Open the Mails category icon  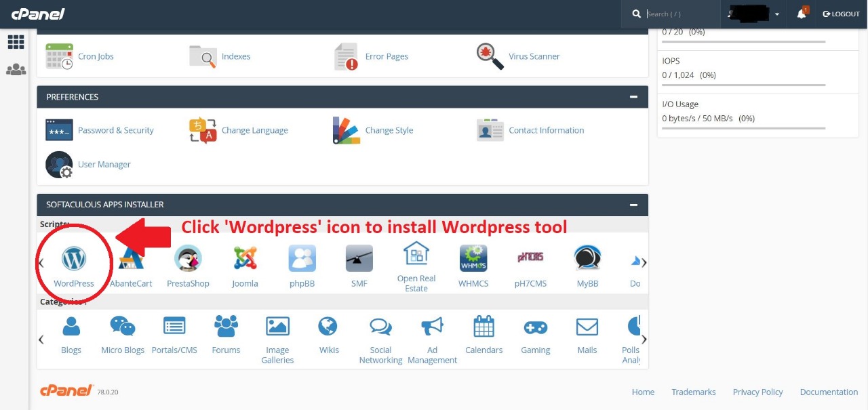tap(587, 327)
